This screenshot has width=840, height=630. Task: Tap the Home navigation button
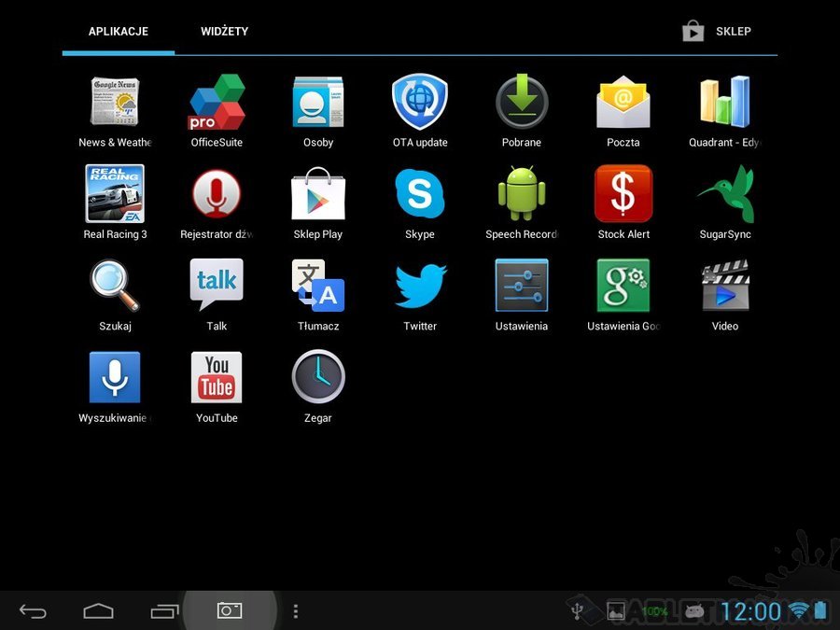tap(99, 610)
